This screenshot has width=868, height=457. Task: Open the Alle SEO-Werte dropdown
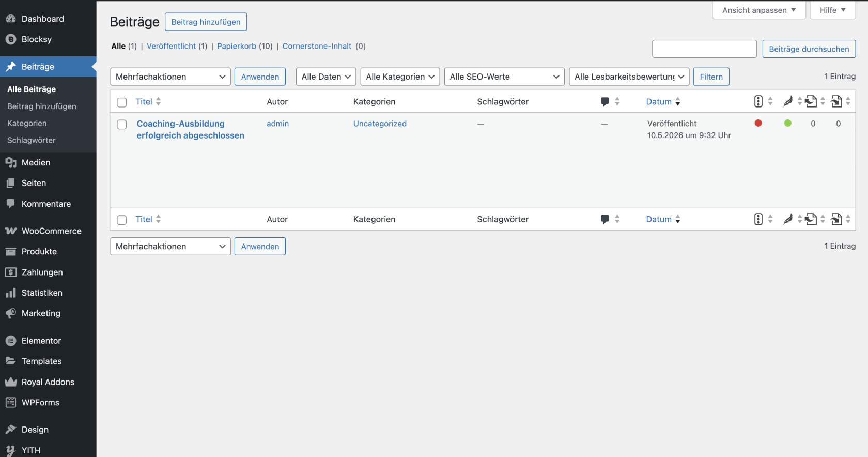coord(504,77)
